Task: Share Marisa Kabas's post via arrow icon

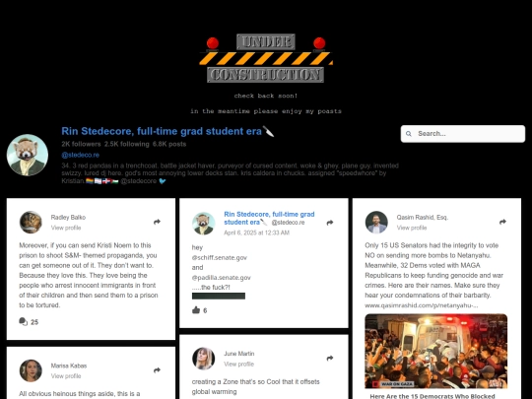Action: [x=157, y=370]
